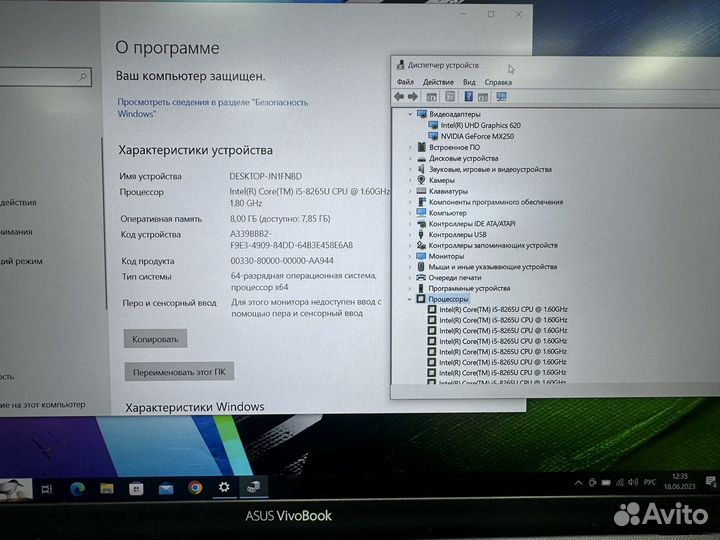Viewport: 720px width, 540px height.
Task: Select the Встроенное ПО category icon
Action: coord(422,147)
